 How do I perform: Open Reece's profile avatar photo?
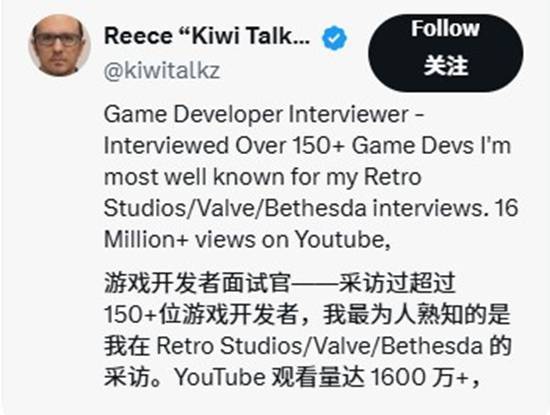coord(59,45)
